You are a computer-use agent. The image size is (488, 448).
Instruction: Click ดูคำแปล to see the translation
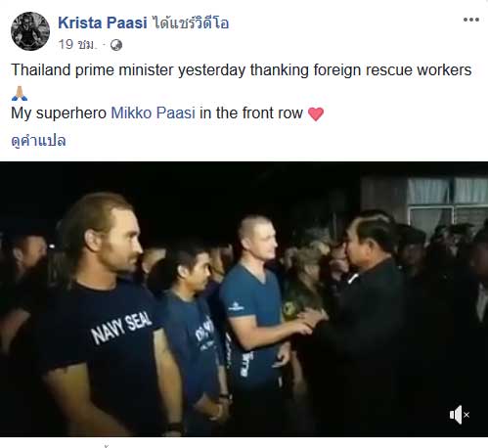(38, 141)
